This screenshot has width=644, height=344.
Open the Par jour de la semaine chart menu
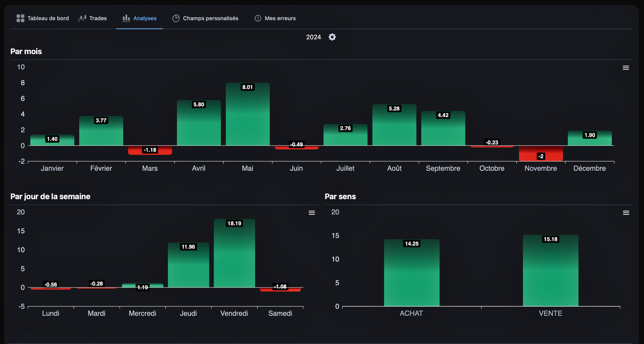[311, 213]
